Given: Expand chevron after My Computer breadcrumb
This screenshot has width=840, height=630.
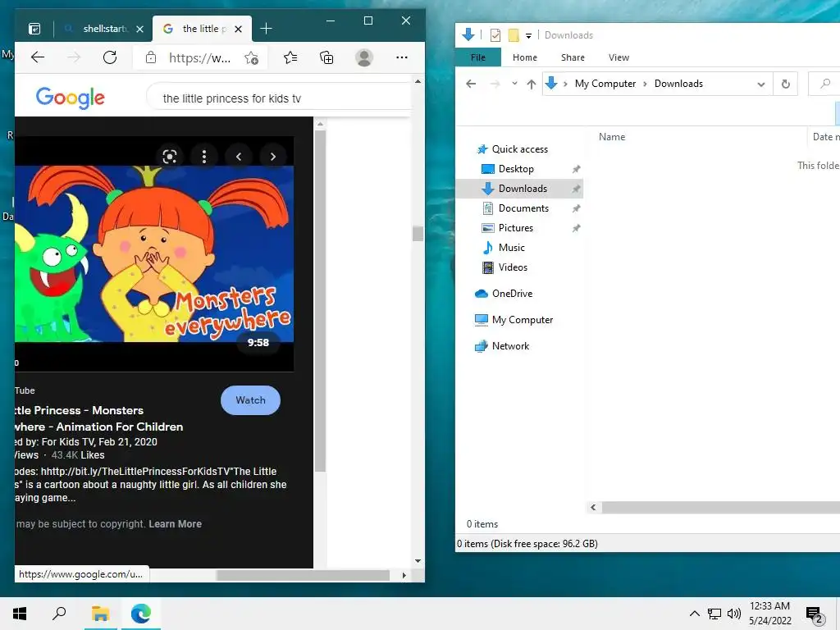Looking at the screenshot, I should [645, 84].
